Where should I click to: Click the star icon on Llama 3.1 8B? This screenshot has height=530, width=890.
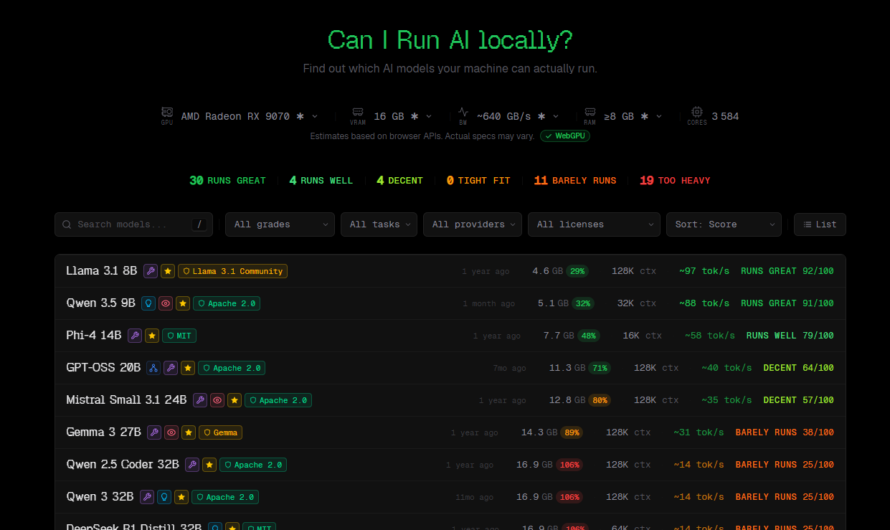(x=167, y=271)
